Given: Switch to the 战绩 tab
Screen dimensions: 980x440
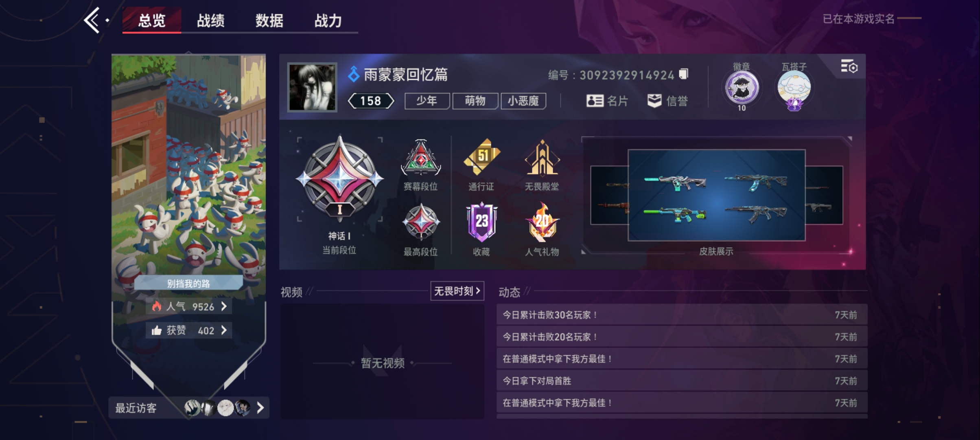Looking at the screenshot, I should coord(210,20).
